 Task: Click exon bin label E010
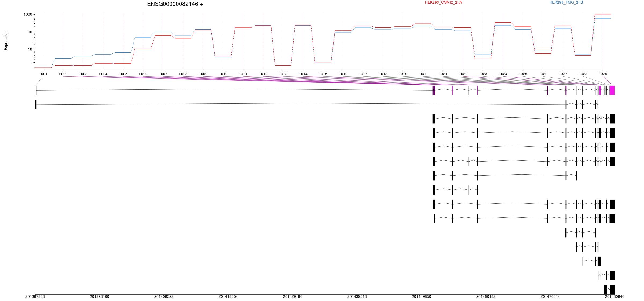223,74
